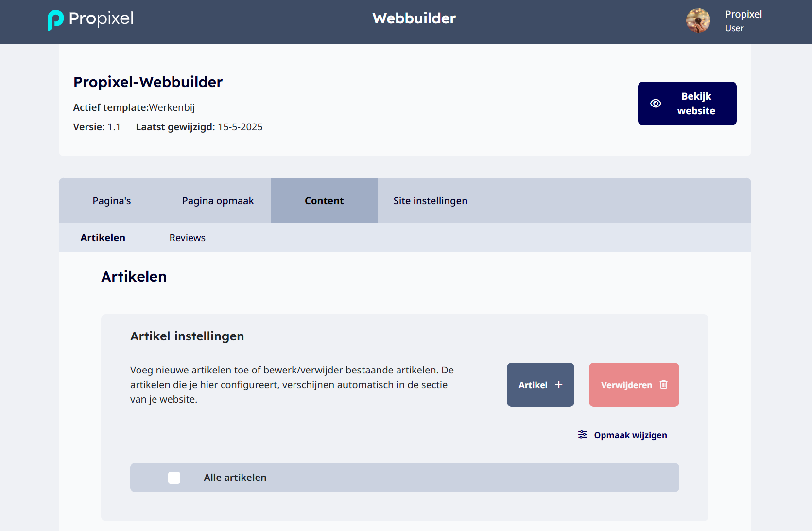Click the Verwijderen button
The width and height of the screenshot is (812, 531).
tap(634, 385)
